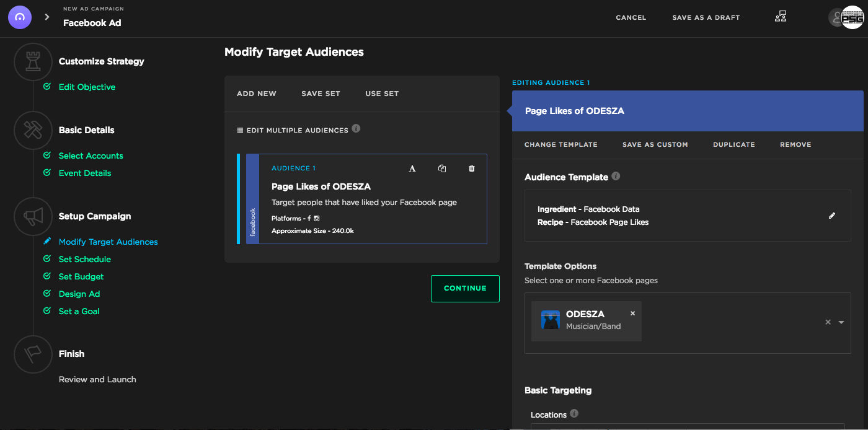Click the check icon beside Select Accounts
The image size is (868, 430).
point(47,156)
